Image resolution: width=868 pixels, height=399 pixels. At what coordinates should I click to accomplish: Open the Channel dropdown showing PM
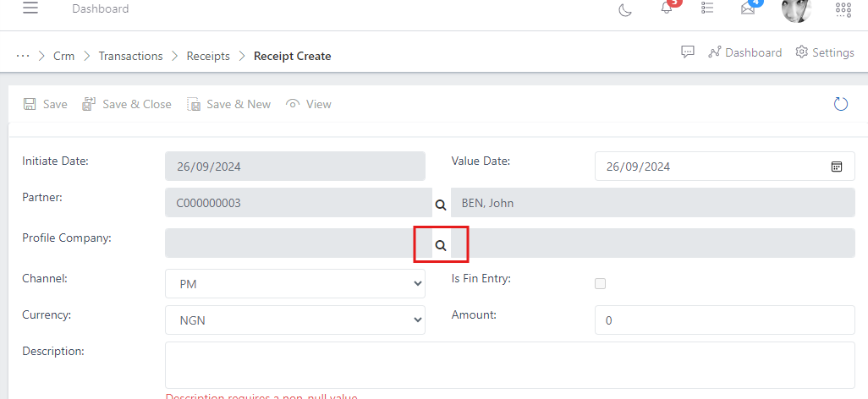pos(295,284)
